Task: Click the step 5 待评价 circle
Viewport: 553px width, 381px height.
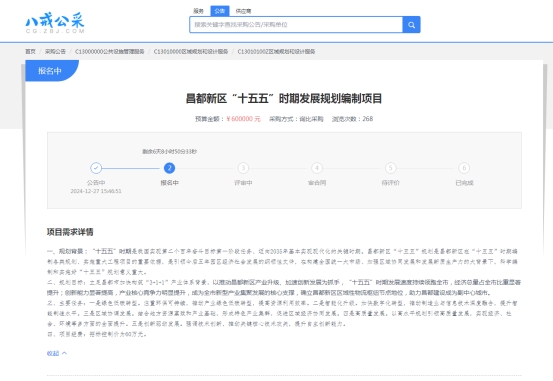Action: pyautogui.click(x=390, y=168)
